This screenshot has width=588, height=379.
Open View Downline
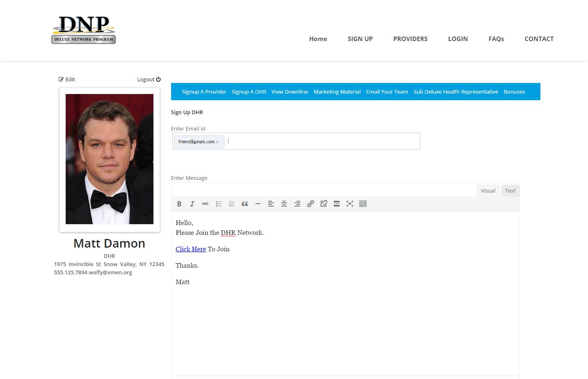[290, 92]
